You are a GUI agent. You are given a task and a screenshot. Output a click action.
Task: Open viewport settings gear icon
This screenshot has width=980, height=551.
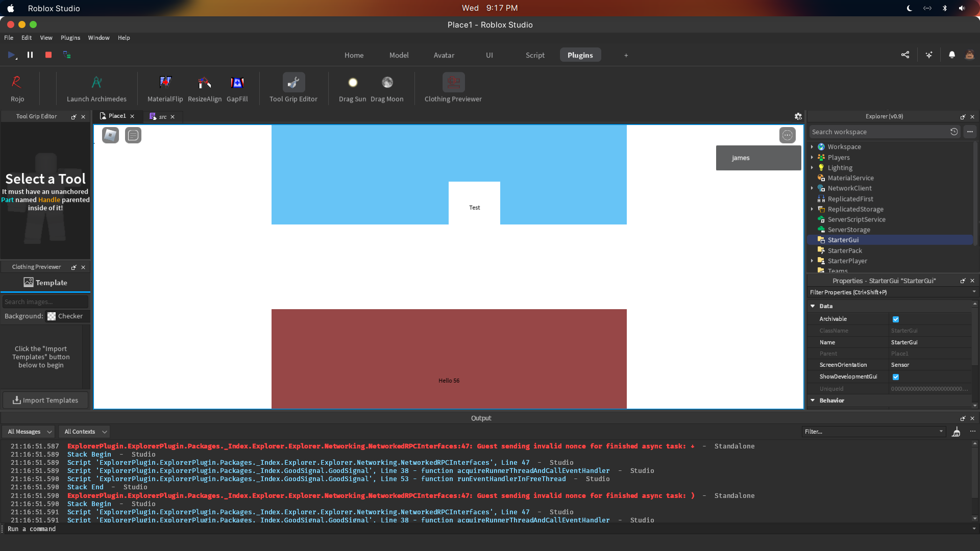click(798, 116)
